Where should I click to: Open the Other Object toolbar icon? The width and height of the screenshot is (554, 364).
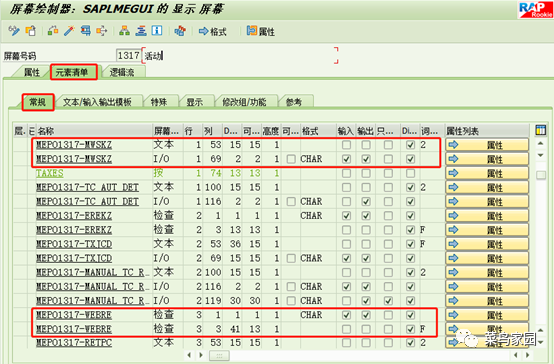(53, 31)
